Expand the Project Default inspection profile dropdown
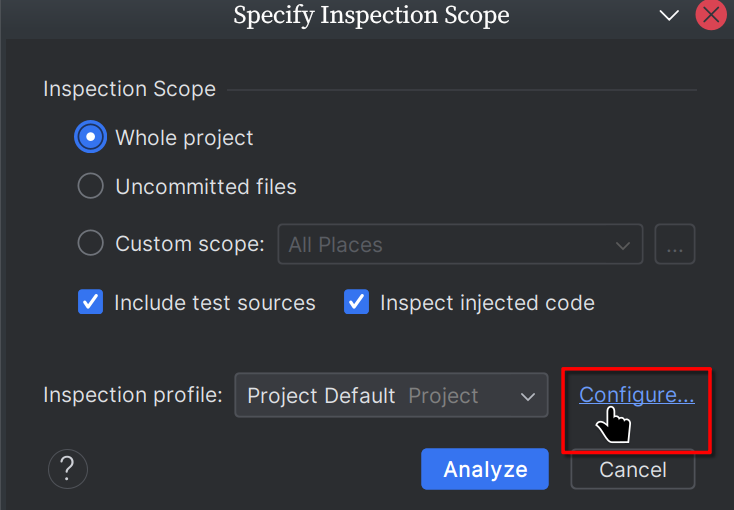 [391, 396]
